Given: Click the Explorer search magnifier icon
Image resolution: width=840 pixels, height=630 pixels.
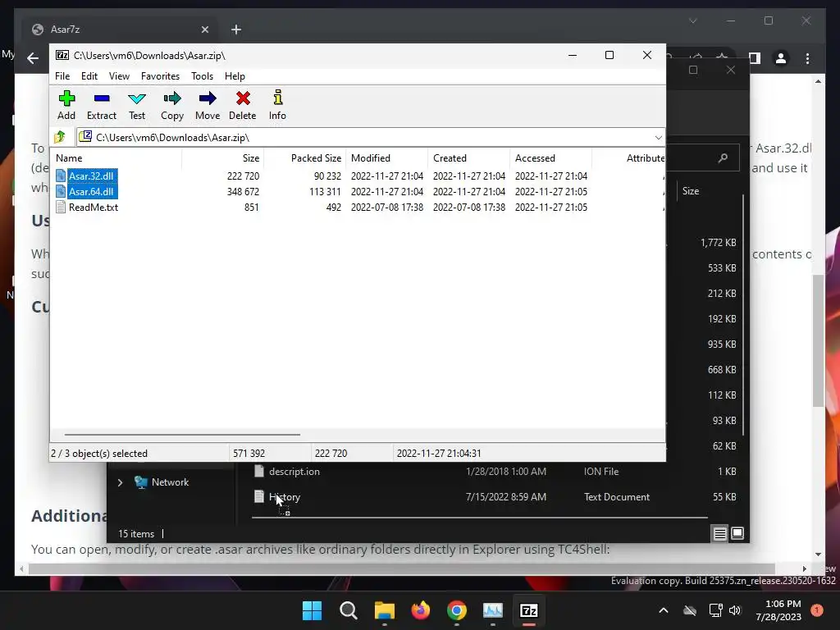Looking at the screenshot, I should coord(723,158).
